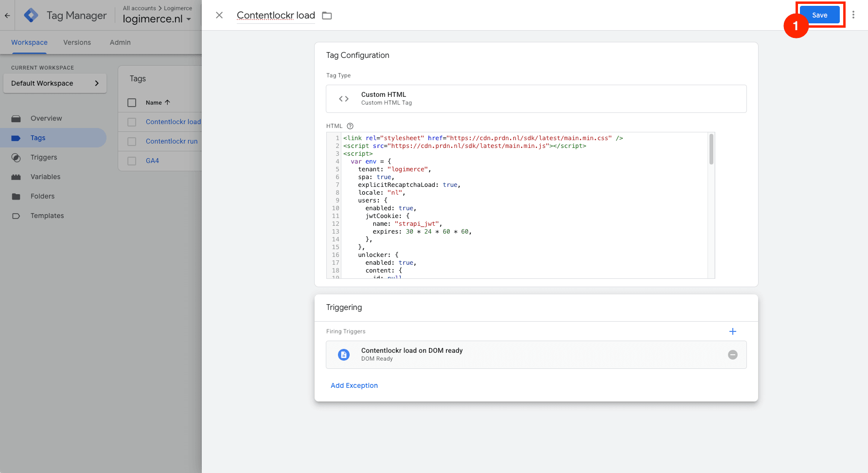Click the Add Exception link
The width and height of the screenshot is (868, 473).
coord(354,385)
